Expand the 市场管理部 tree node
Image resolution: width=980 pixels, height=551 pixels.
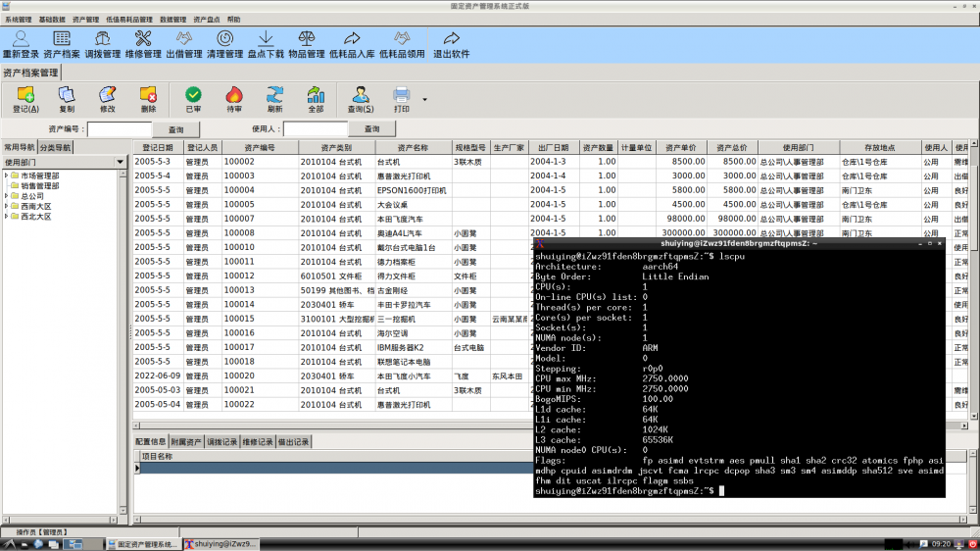(x=6, y=175)
